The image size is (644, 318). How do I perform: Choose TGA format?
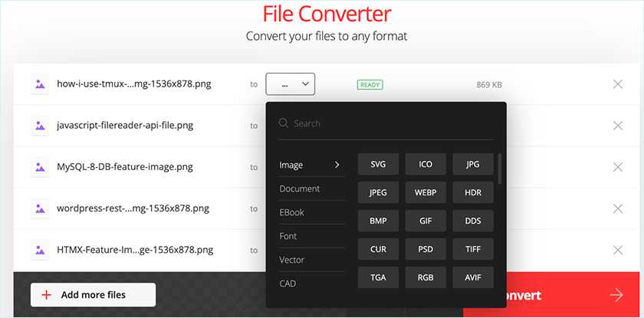(378, 277)
